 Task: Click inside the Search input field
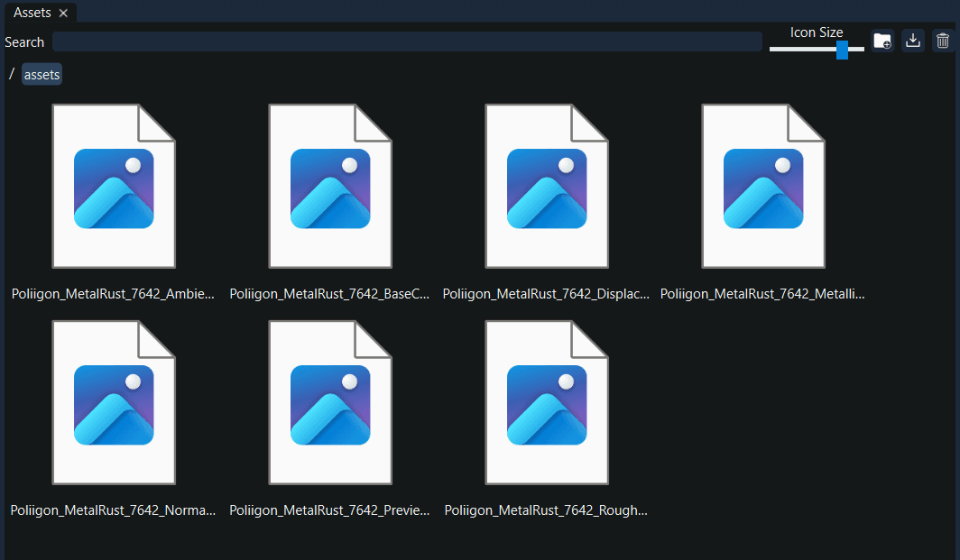coord(406,41)
